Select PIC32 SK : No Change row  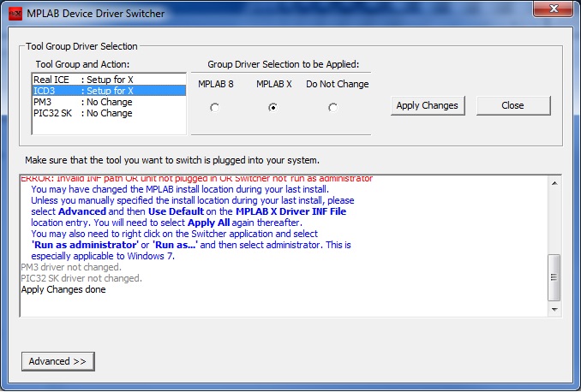click(x=109, y=113)
